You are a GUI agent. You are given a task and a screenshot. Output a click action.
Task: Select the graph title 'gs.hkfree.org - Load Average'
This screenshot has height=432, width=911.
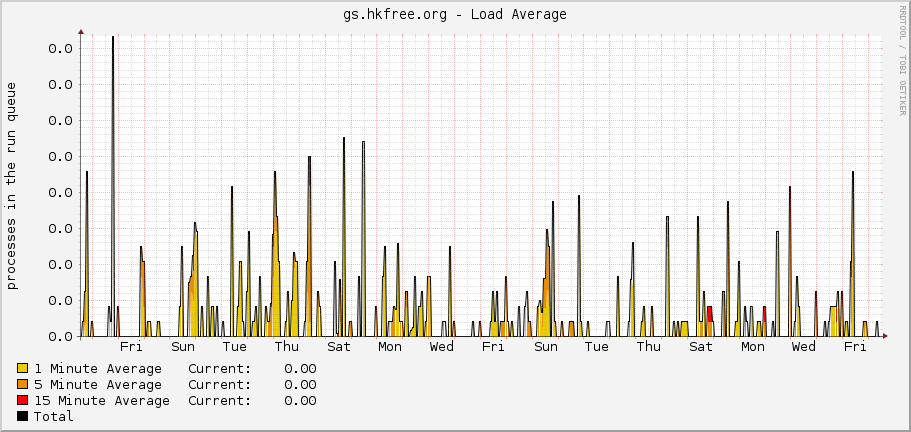pyautogui.click(x=455, y=15)
